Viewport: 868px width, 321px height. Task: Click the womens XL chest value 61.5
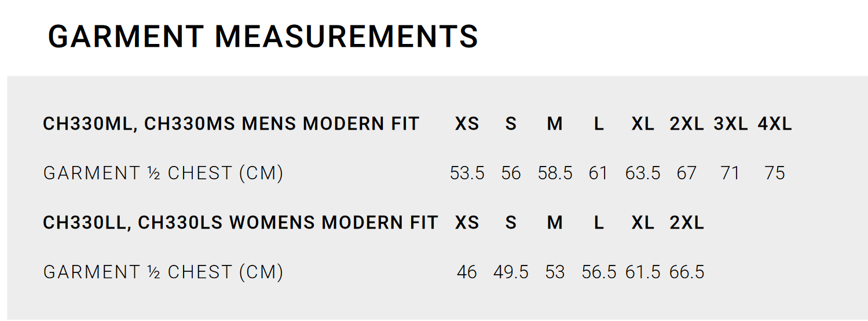(x=643, y=272)
